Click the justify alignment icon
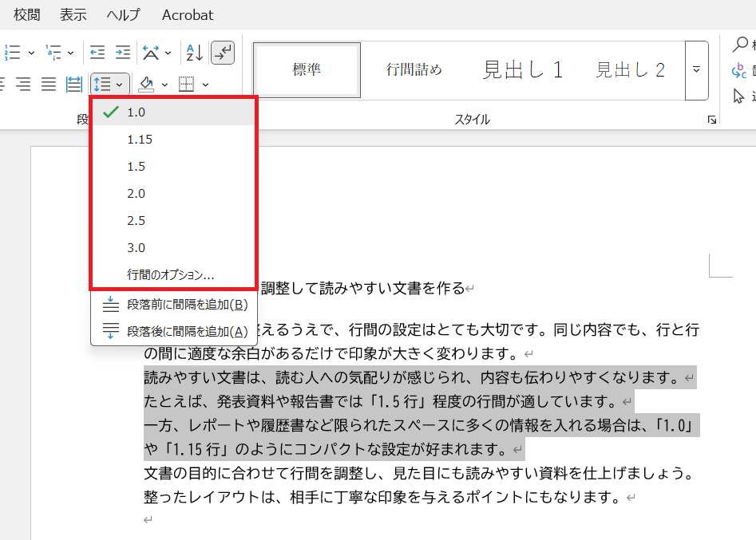Screen dimensions: 756x540 click(49, 84)
